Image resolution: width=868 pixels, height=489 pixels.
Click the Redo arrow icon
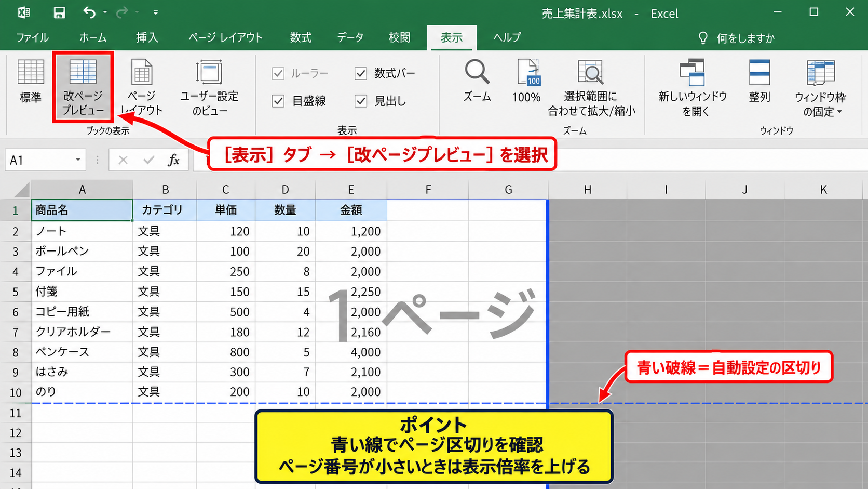[x=122, y=12]
